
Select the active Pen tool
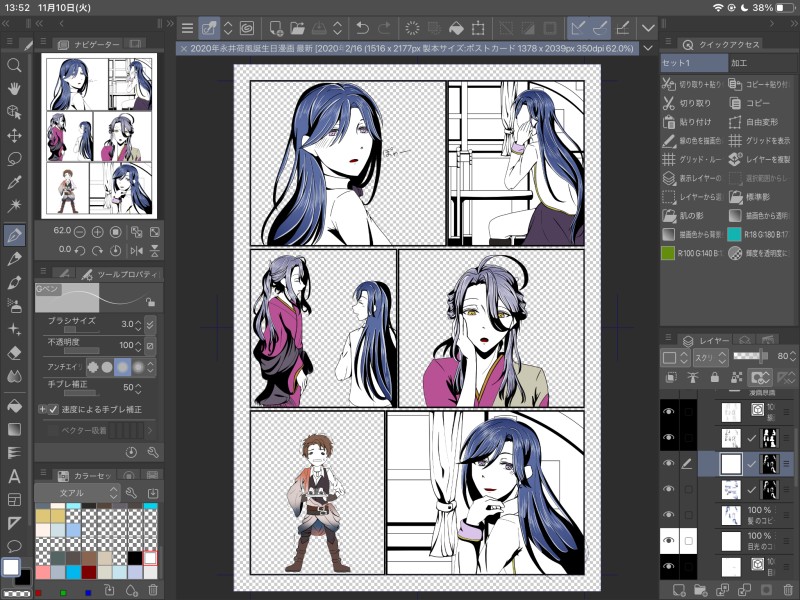pos(14,235)
